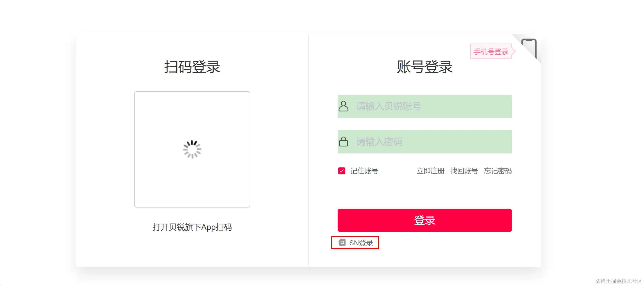Click the 找回账号 link
644x286 pixels.
[464, 171]
